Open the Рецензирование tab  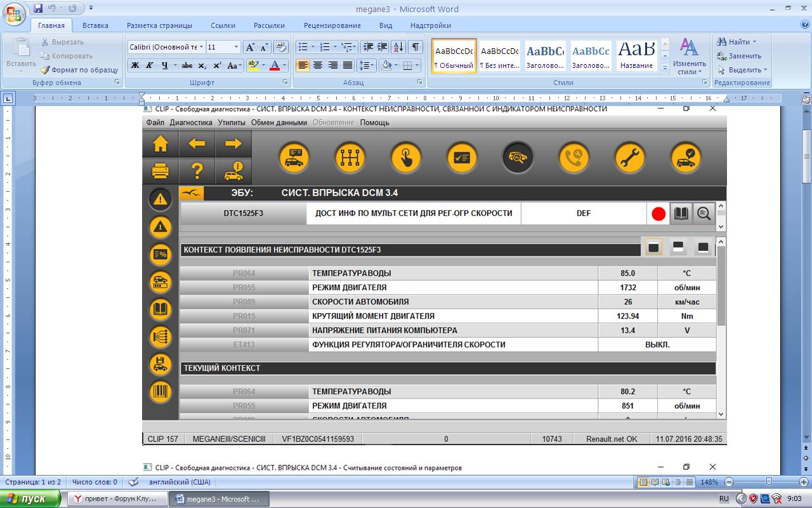[x=332, y=25]
